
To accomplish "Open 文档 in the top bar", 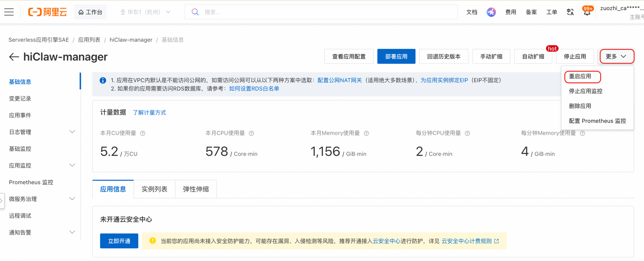I will [472, 12].
